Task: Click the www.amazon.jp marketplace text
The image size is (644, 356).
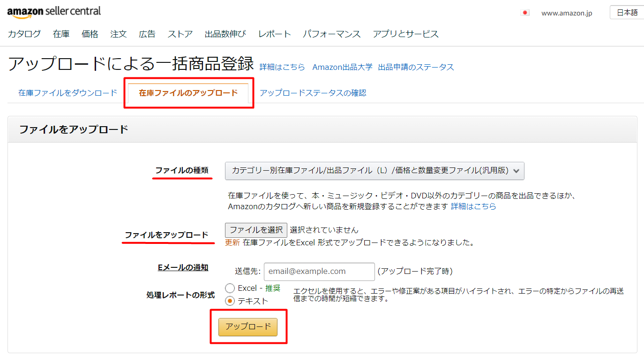Action: click(x=567, y=13)
